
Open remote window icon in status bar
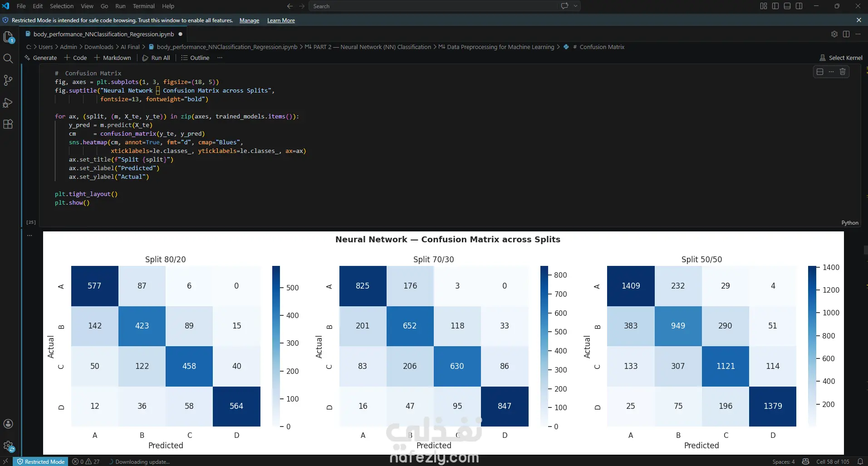pos(6,461)
